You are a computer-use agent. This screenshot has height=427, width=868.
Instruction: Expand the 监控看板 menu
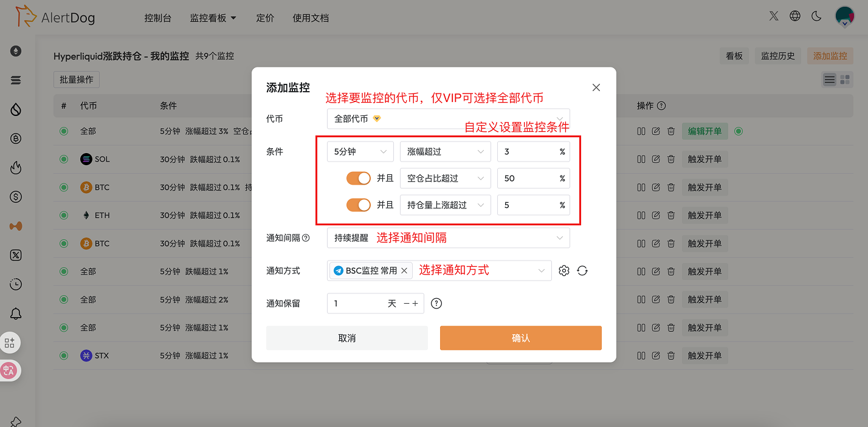pyautogui.click(x=213, y=18)
